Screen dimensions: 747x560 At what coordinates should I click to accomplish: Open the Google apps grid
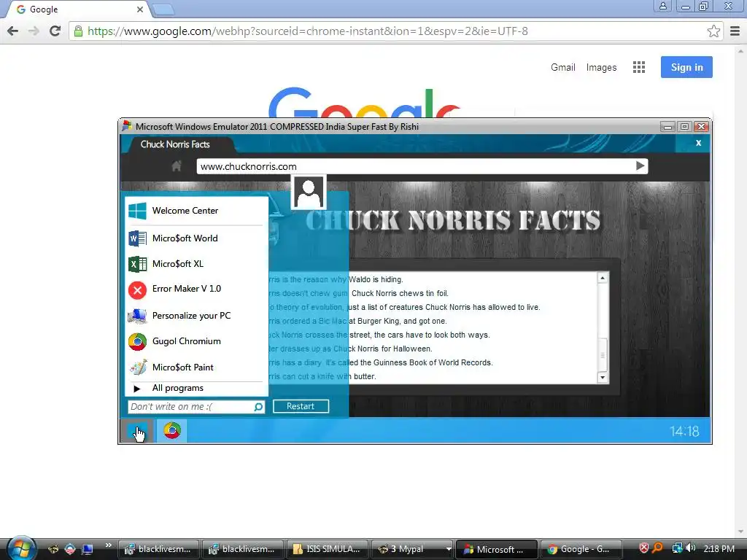point(639,67)
